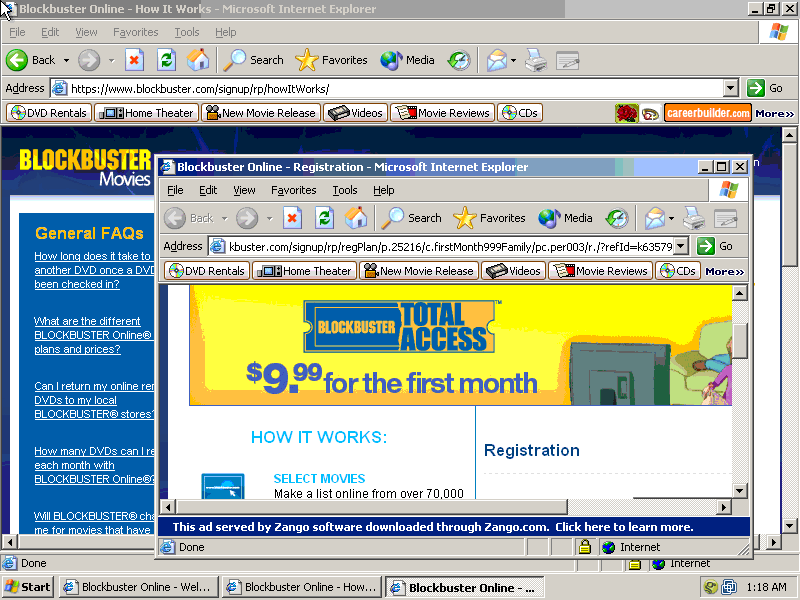The height and width of the screenshot is (600, 800).
Task: Expand address bar dropdown in Registration window
Action: (681, 246)
